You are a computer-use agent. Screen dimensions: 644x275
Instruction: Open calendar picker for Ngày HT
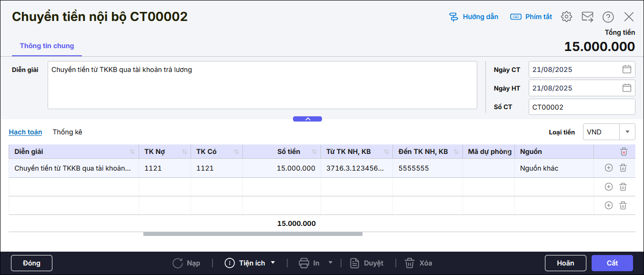627,88
